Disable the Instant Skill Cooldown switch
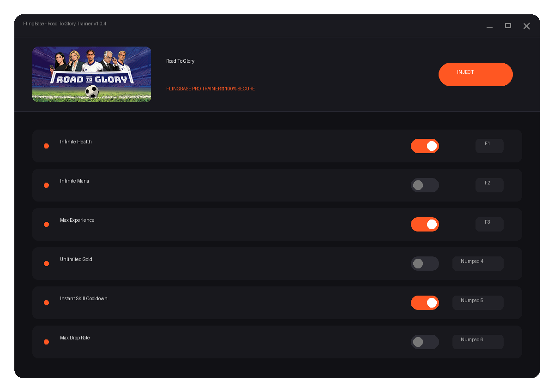 click(x=425, y=303)
